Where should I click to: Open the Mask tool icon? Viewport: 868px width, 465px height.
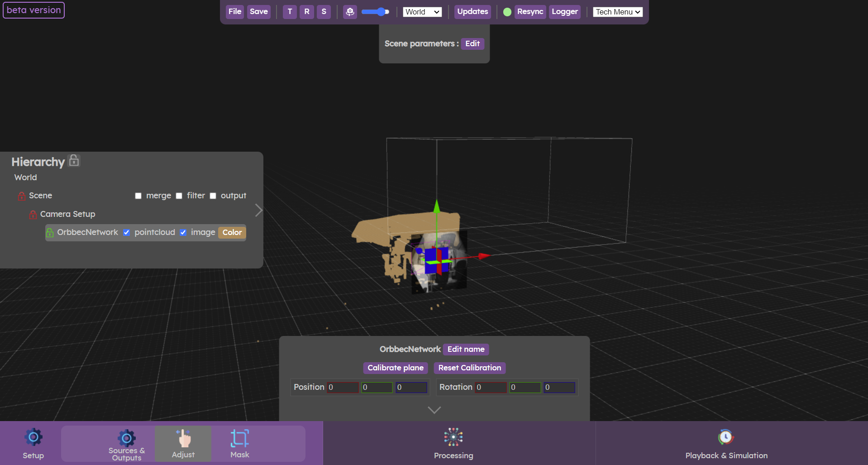(239, 436)
